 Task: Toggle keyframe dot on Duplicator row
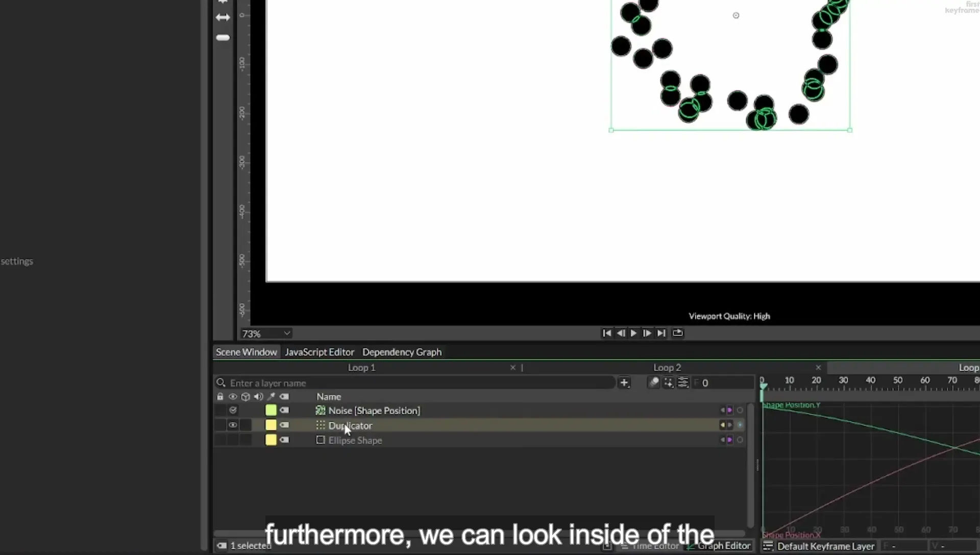coord(740,425)
